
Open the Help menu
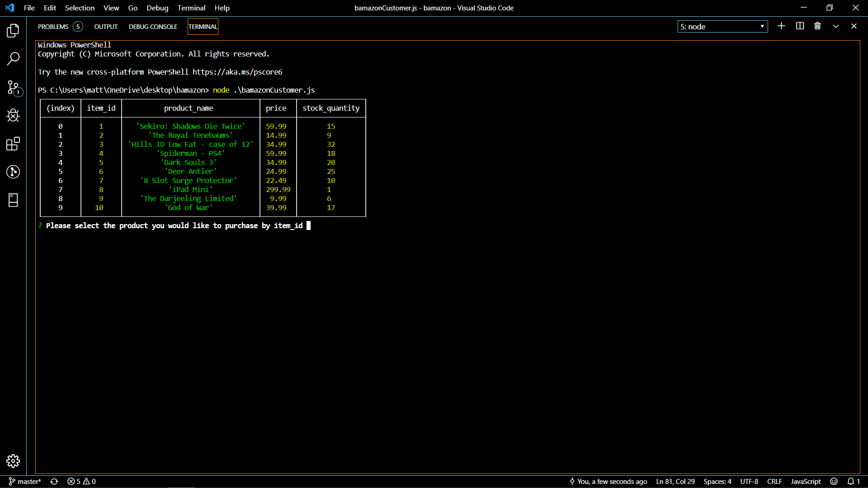pos(222,8)
